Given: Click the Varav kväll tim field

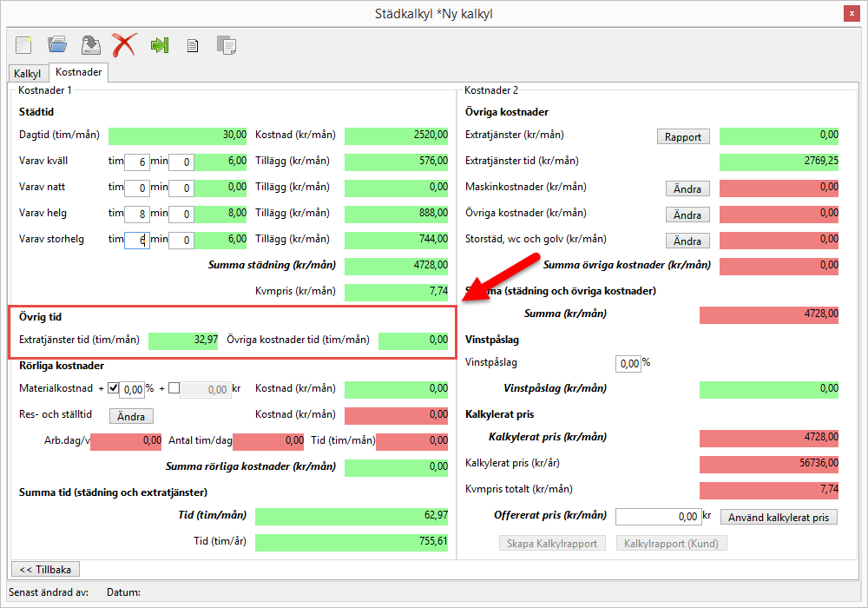Looking at the screenshot, I should (136, 162).
